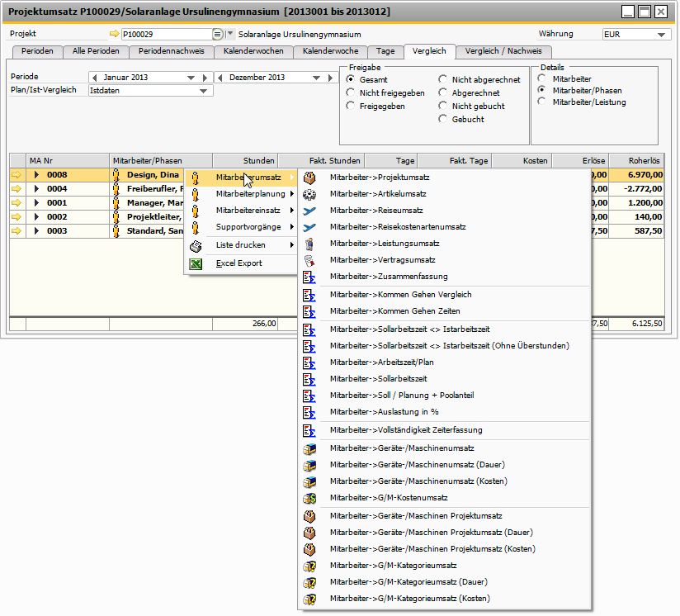
Task: Choose the Nicht abgerechnet option
Action: [x=442, y=79]
